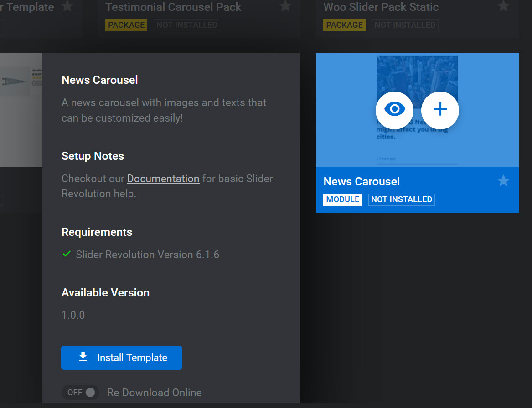Click PACKAGE tag under Woo Slider Pack Static
This screenshot has height=408, width=532.
click(344, 25)
